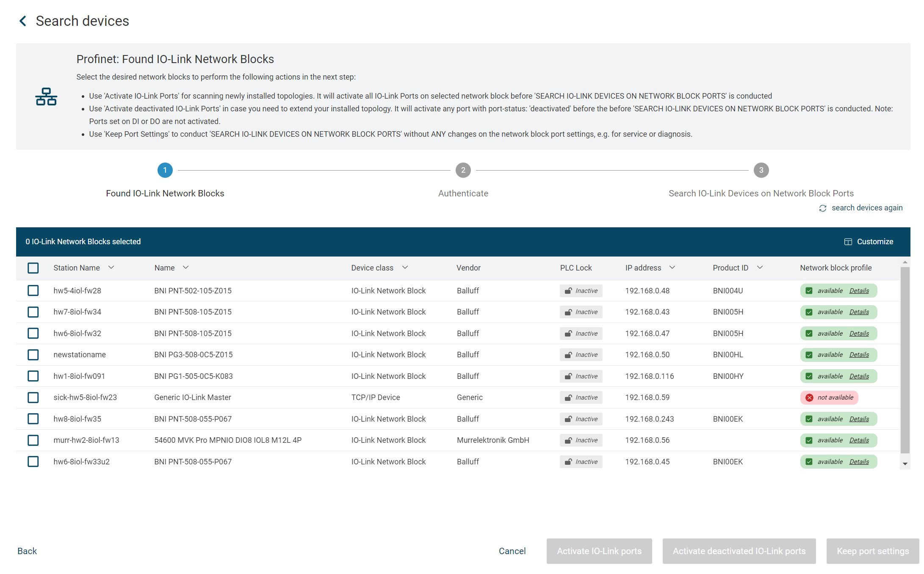Click Details link for BNI PNT-508-055-P067 hw8
The image size is (924, 574).
click(858, 419)
